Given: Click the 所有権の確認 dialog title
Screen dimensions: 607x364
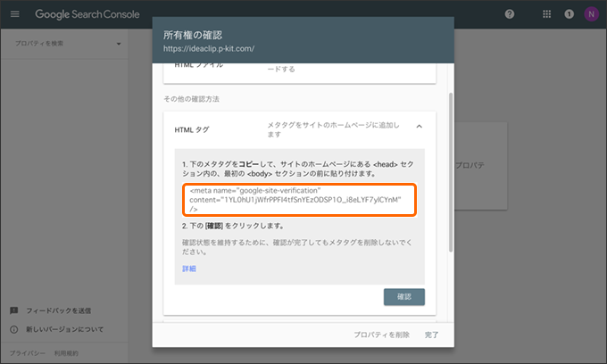Looking at the screenshot, I should click(193, 35).
